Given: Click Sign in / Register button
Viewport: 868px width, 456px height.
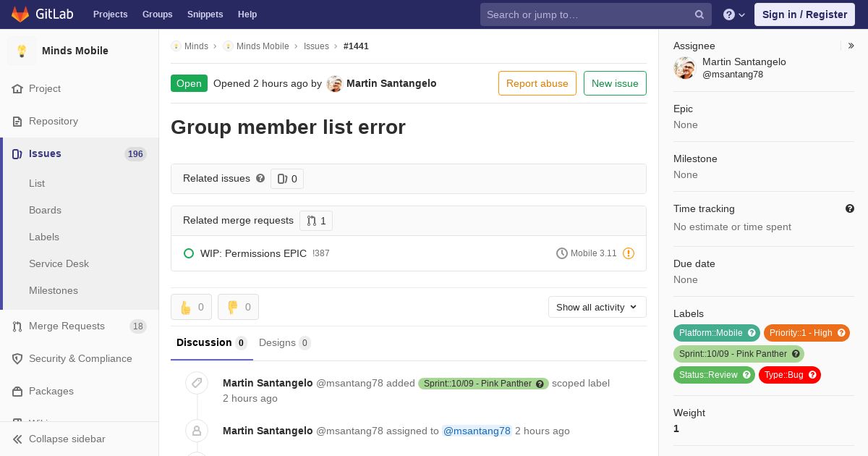Looking at the screenshot, I should (804, 14).
